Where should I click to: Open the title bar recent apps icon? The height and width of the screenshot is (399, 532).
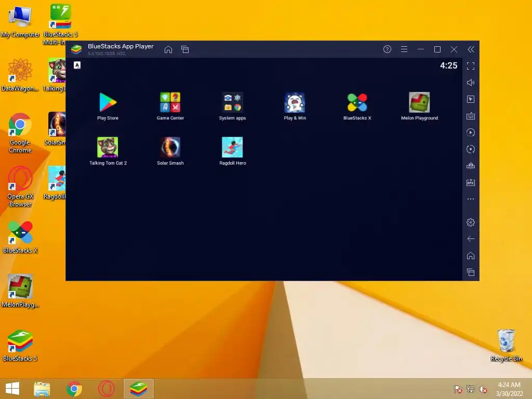pyautogui.click(x=185, y=49)
